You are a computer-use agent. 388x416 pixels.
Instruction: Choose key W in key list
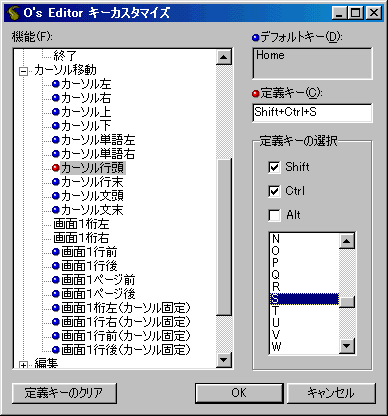(x=304, y=347)
